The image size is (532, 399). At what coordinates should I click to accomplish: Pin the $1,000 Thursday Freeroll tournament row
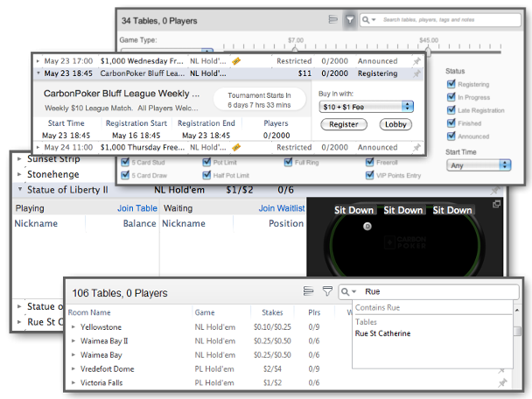[416, 148]
